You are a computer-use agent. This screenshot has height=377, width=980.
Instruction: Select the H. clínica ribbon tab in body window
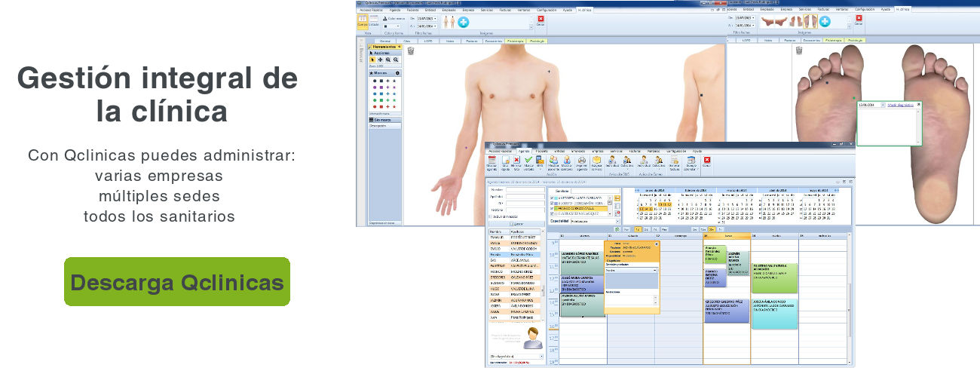pyautogui.click(x=584, y=10)
